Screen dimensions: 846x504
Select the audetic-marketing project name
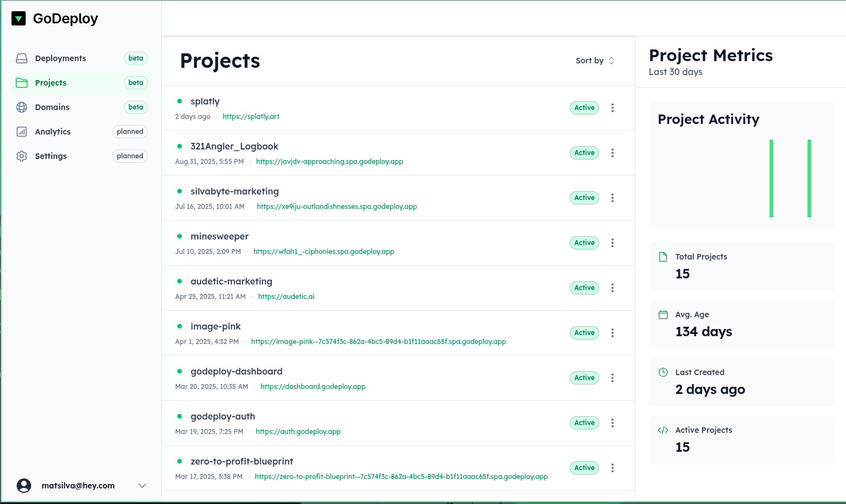click(231, 282)
